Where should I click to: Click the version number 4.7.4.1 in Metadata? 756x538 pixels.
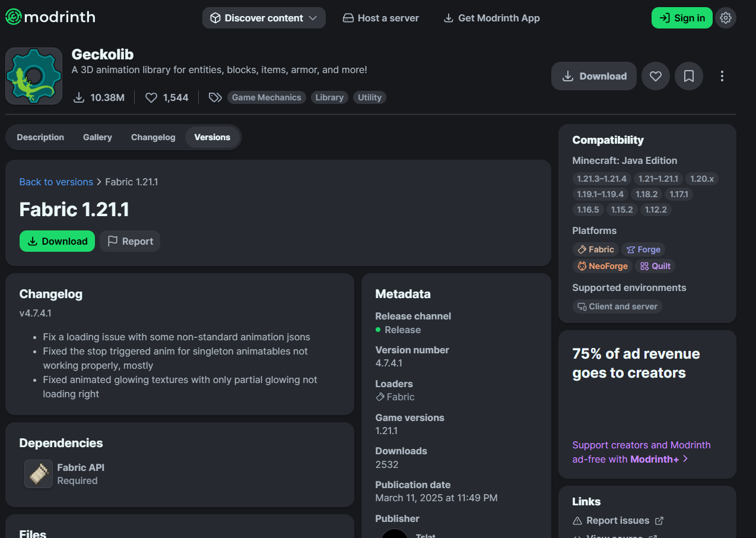tap(389, 363)
